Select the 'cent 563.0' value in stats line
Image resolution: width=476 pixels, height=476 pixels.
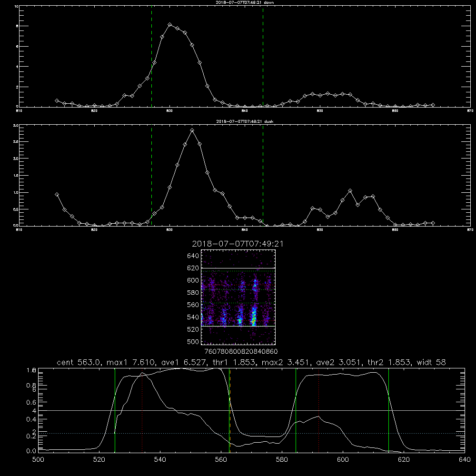pos(79,362)
